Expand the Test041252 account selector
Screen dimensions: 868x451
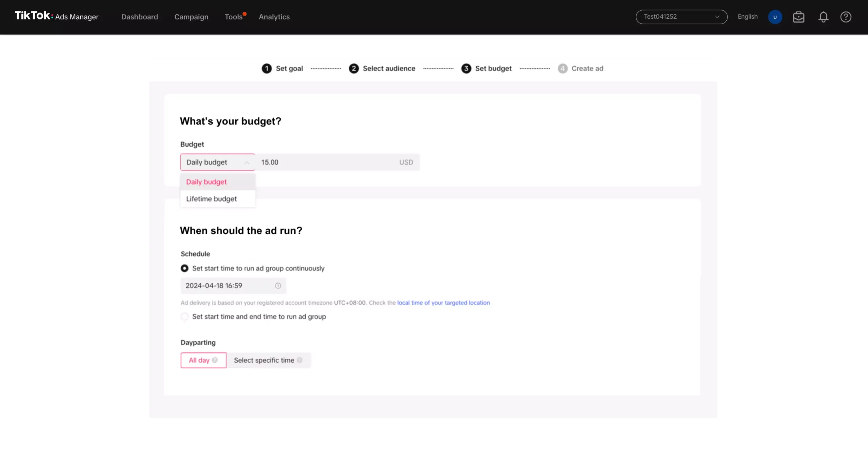(681, 17)
